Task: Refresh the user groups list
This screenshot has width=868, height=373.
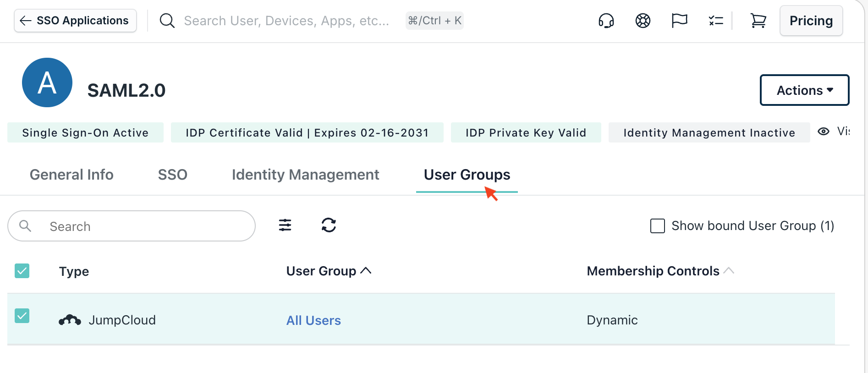Action: point(329,225)
